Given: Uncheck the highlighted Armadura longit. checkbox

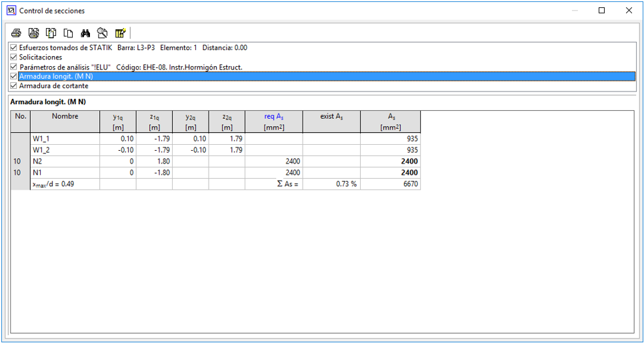Looking at the screenshot, I should coord(14,77).
